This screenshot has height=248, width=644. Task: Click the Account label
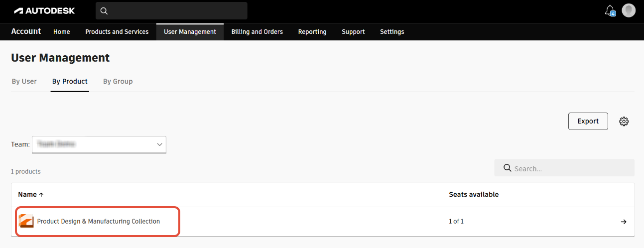coord(26,31)
